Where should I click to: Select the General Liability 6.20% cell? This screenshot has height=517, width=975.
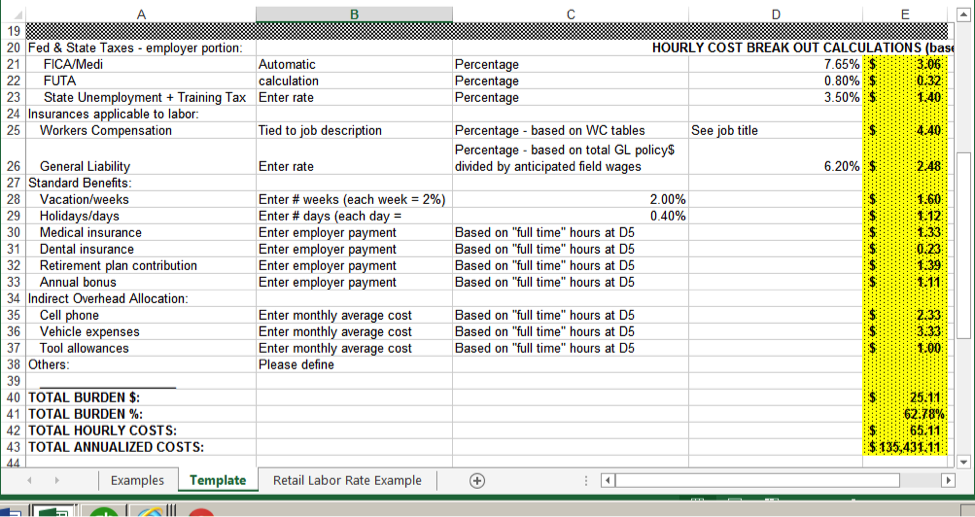click(774, 166)
